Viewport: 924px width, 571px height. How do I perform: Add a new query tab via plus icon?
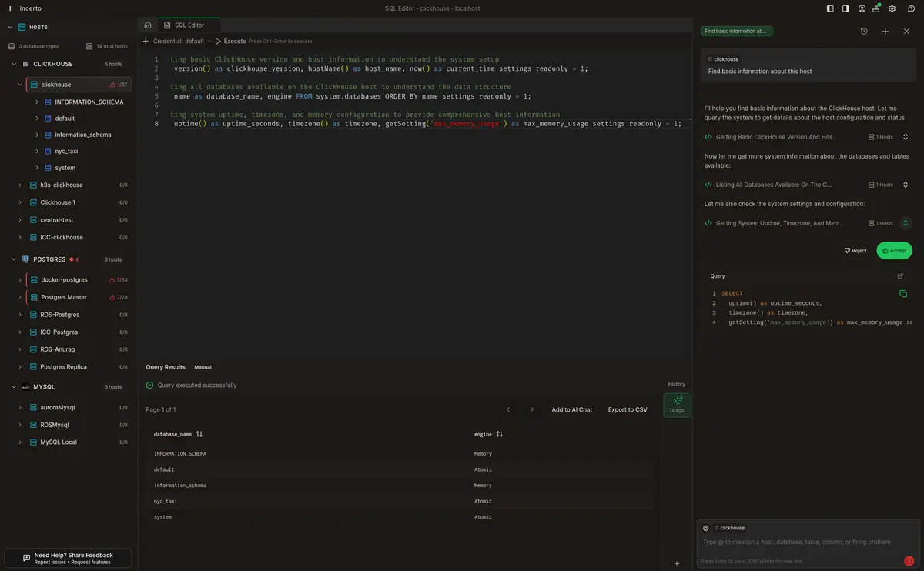885,31
